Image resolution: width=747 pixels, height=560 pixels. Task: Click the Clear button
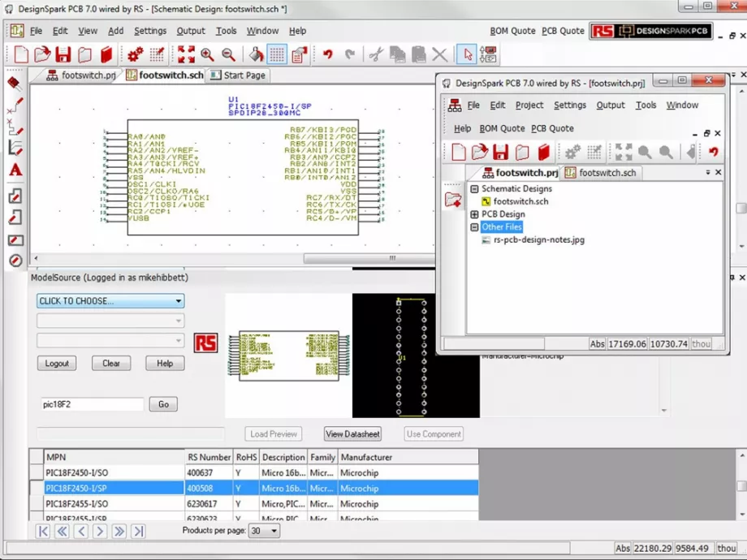point(111,364)
